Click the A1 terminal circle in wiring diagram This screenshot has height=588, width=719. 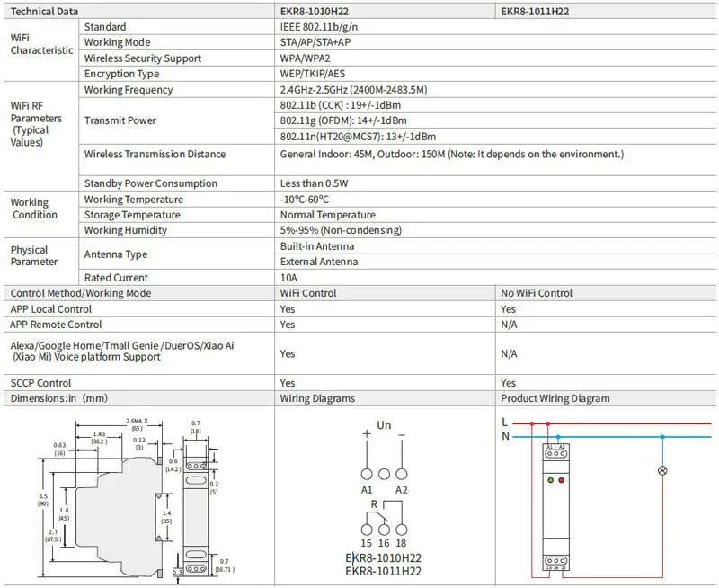click(367, 474)
